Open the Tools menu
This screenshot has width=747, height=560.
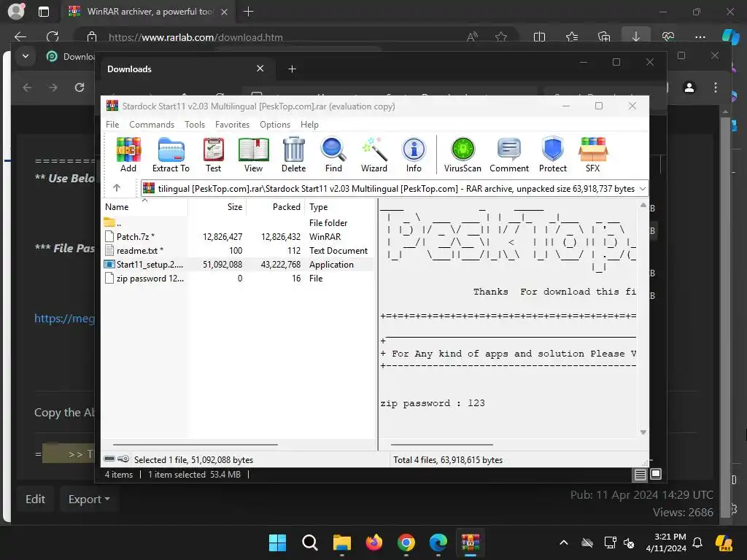click(195, 124)
